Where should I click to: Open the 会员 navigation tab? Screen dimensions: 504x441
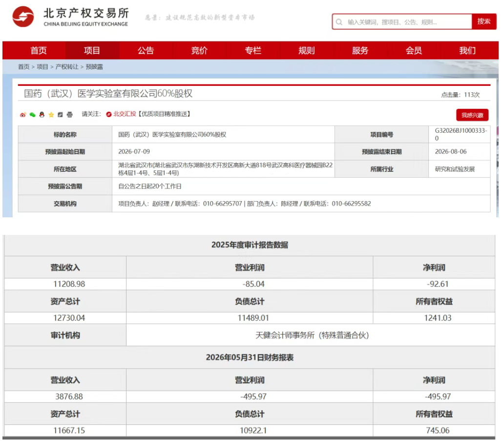pyautogui.click(x=414, y=50)
